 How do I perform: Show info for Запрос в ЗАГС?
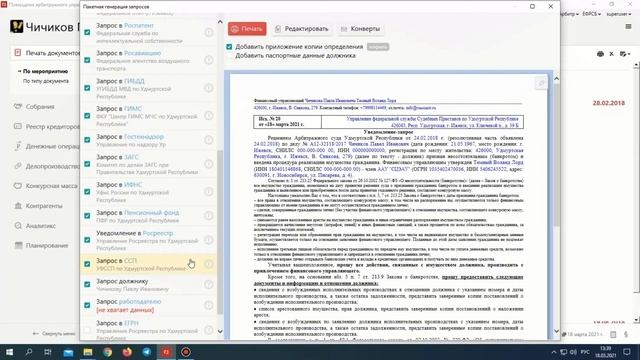[209, 164]
